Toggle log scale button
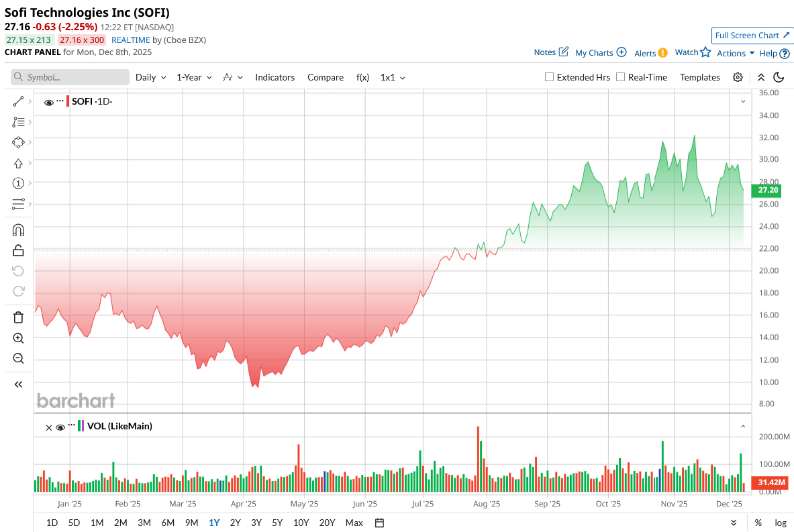Image resolution: width=794 pixels, height=532 pixels. [781, 523]
